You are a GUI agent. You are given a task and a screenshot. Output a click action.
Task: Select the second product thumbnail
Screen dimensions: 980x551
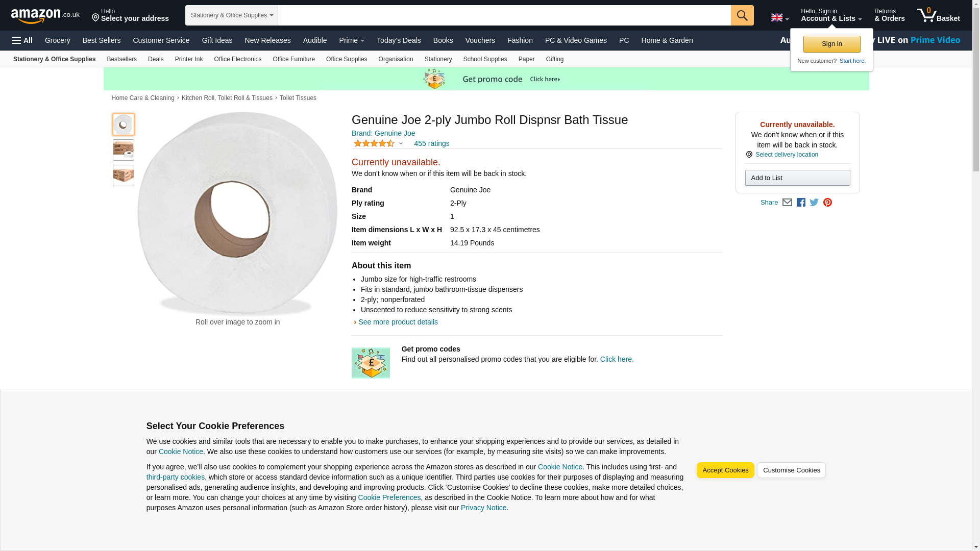pos(123,150)
